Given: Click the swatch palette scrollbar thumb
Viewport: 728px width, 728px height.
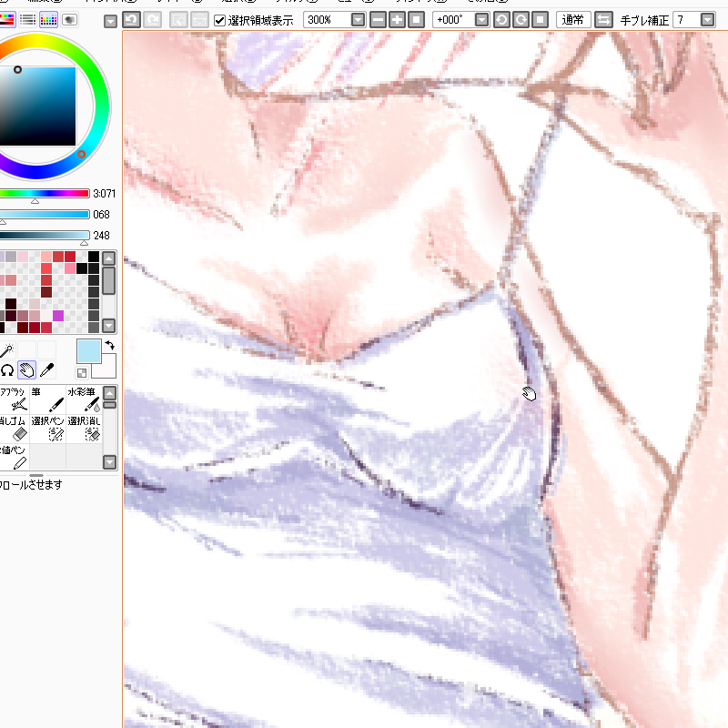Looking at the screenshot, I should pos(108,280).
